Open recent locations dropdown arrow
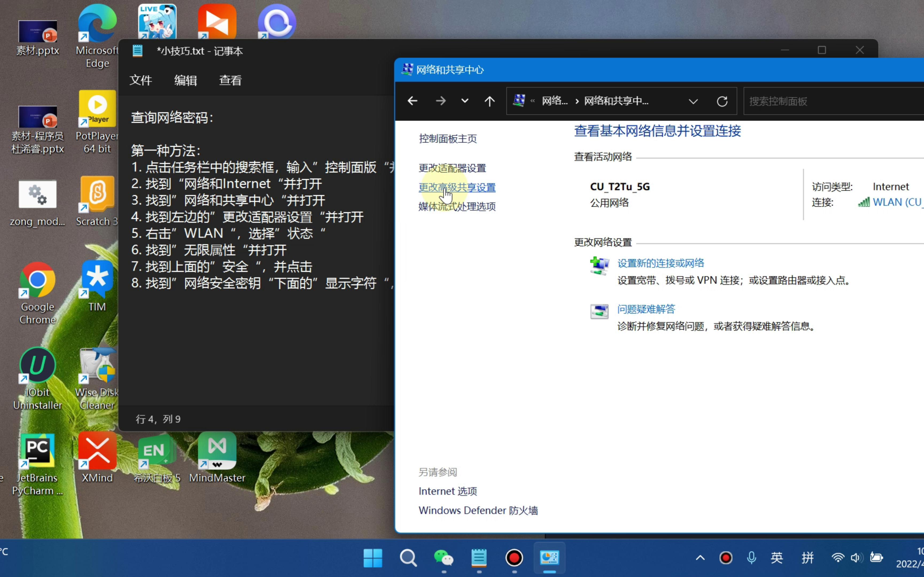 [464, 101]
